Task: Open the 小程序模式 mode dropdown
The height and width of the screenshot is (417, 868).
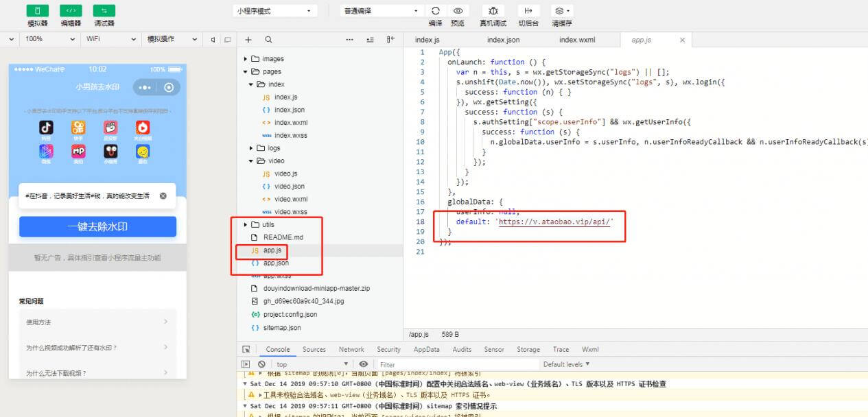Action: coord(274,11)
